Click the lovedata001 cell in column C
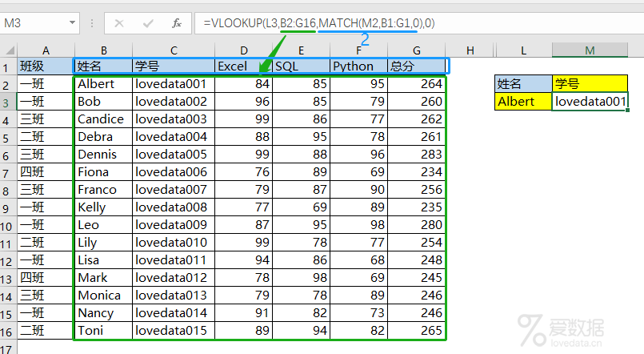The width and height of the screenshot is (644, 354). tap(174, 84)
